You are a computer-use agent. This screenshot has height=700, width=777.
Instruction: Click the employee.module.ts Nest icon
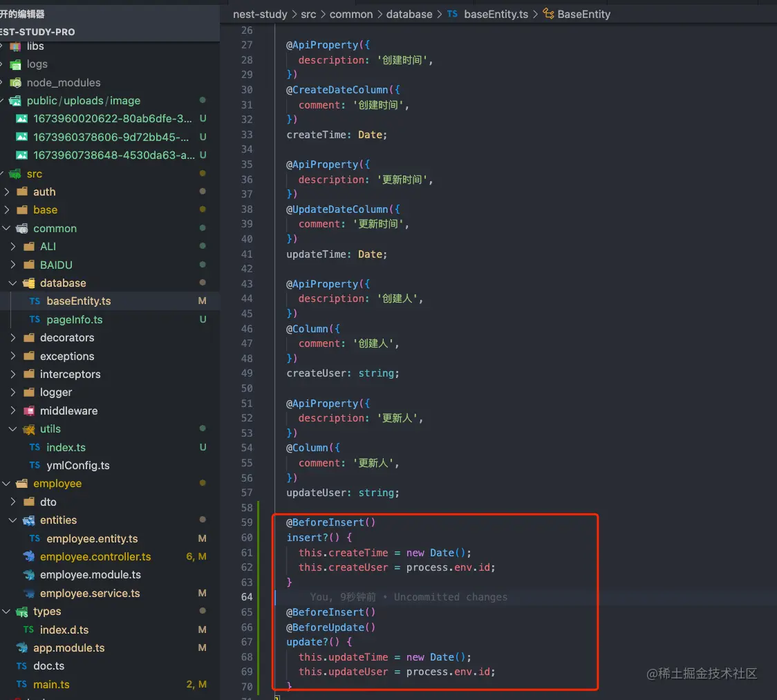click(29, 575)
